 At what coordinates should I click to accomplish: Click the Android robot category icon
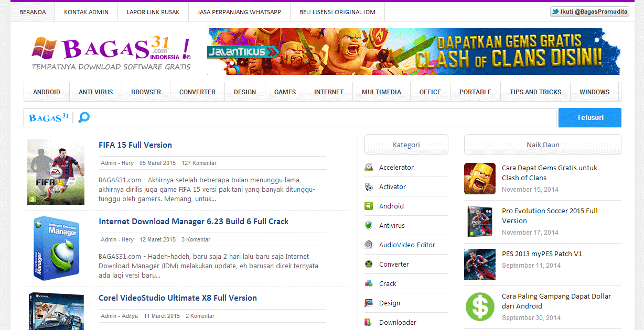(x=369, y=206)
